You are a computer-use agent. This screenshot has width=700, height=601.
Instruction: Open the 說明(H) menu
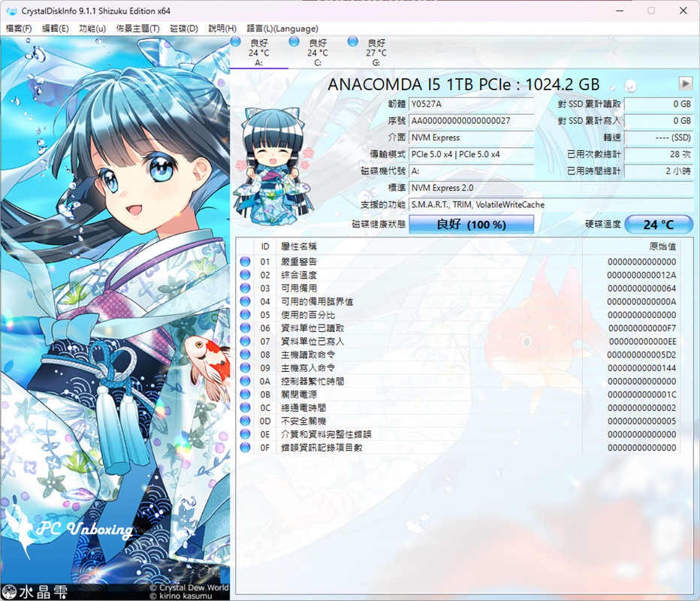coord(222,29)
